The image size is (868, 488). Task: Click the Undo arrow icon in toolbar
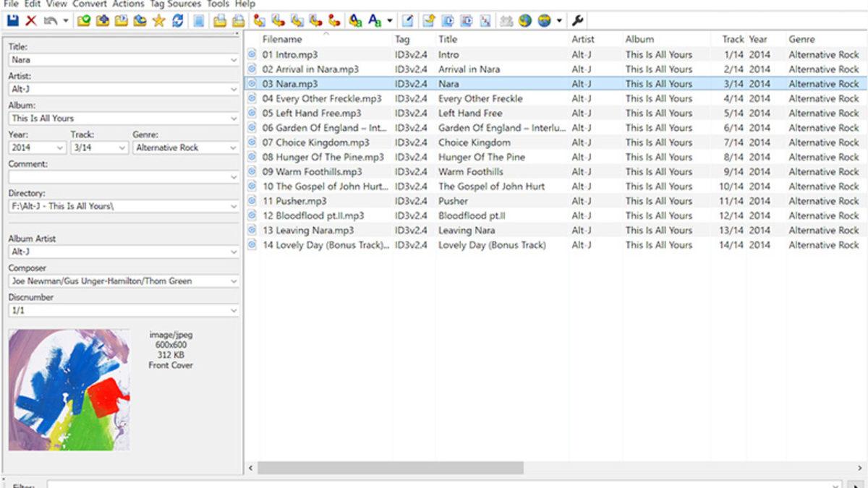coord(50,21)
